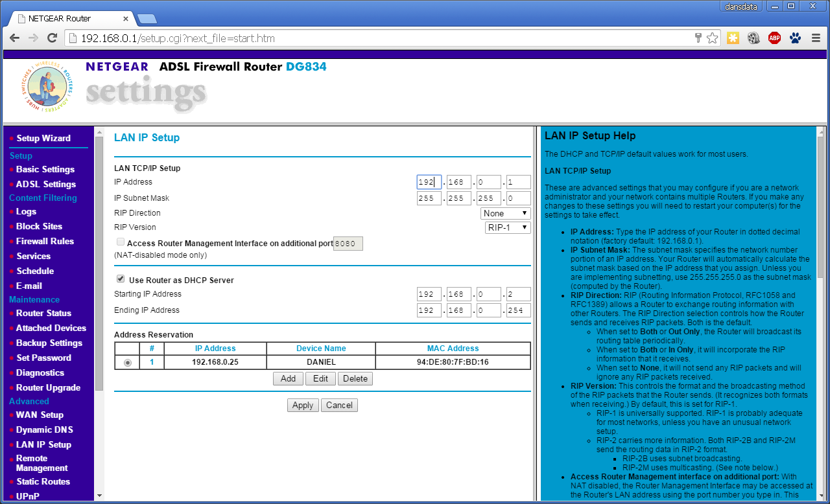Click help panel vertical scrollbar
830x504 pixels.
tap(821, 207)
